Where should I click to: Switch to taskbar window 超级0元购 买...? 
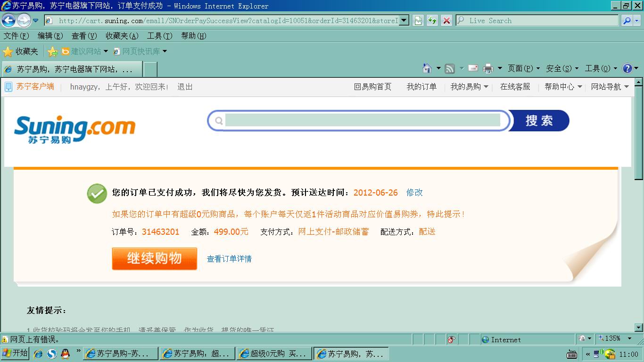(x=274, y=354)
